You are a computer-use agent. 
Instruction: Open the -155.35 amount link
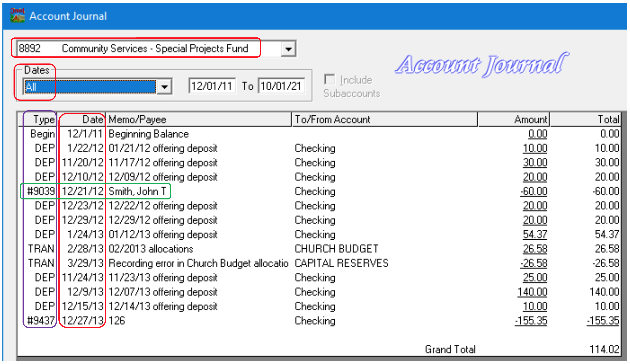(531, 321)
